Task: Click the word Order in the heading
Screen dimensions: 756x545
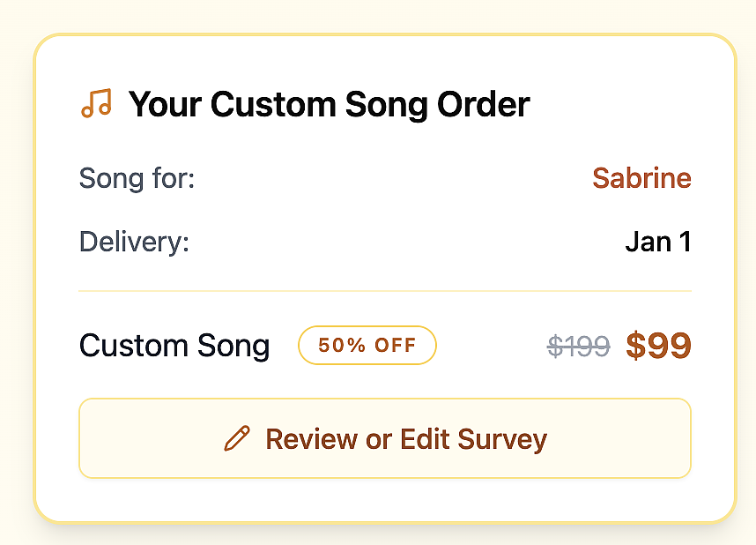Action: tap(484, 104)
